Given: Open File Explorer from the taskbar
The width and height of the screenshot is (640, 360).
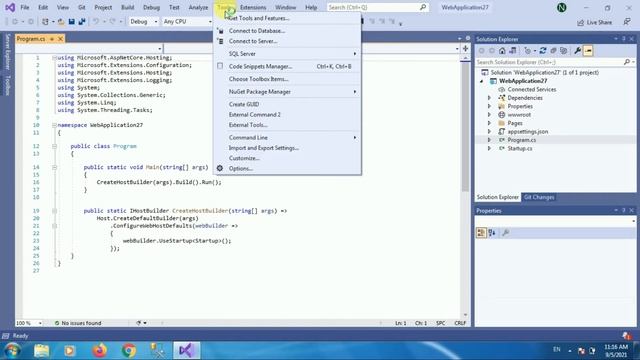Looking at the screenshot, I should pyautogui.click(x=41, y=351).
